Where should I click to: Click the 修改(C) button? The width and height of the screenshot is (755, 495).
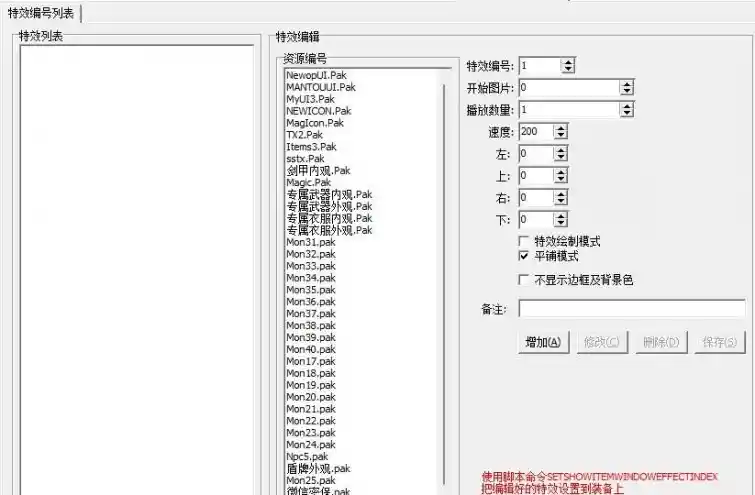(x=602, y=342)
